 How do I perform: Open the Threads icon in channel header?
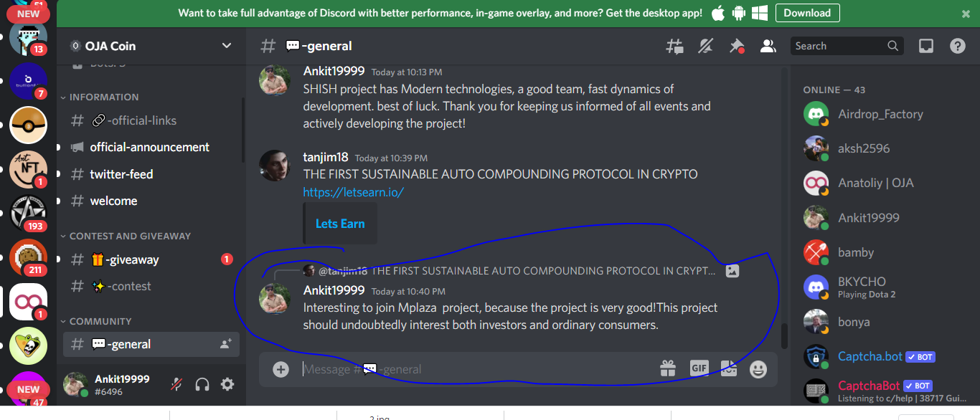click(674, 47)
